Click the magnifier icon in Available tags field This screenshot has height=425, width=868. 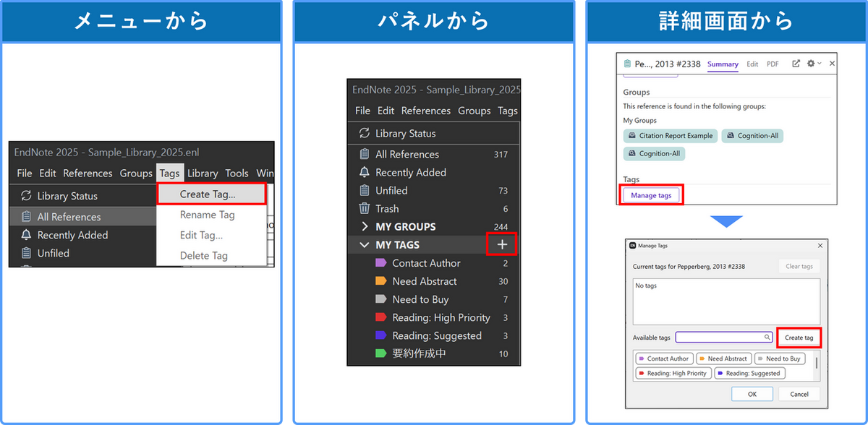tap(767, 338)
